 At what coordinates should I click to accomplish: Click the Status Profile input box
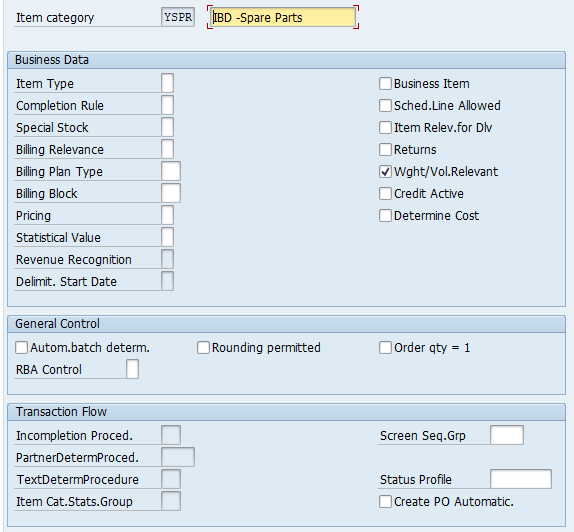click(521, 479)
